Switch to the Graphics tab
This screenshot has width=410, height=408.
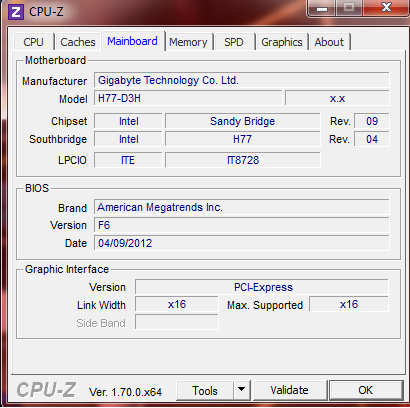(x=282, y=42)
